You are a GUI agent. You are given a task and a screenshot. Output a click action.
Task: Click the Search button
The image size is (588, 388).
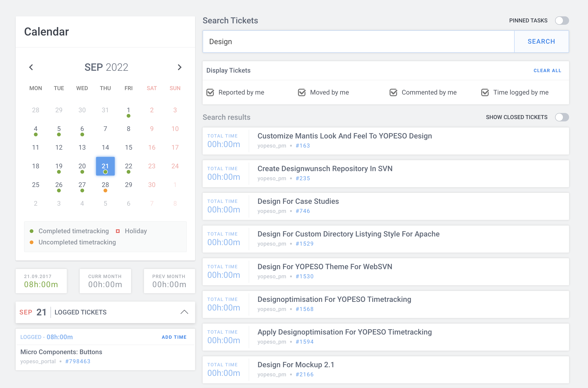click(541, 42)
